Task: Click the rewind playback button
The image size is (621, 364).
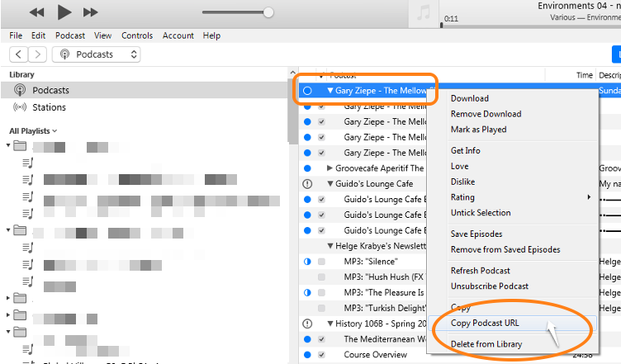Action: point(37,12)
